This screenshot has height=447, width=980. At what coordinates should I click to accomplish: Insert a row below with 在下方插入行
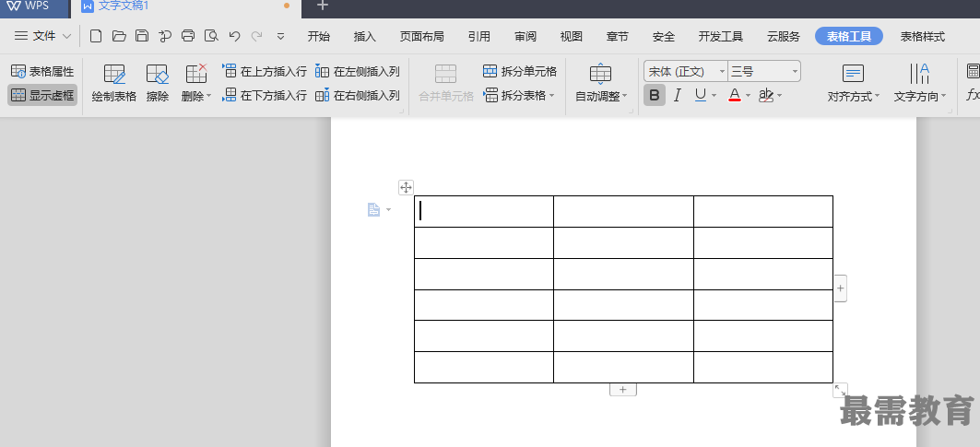tap(265, 96)
